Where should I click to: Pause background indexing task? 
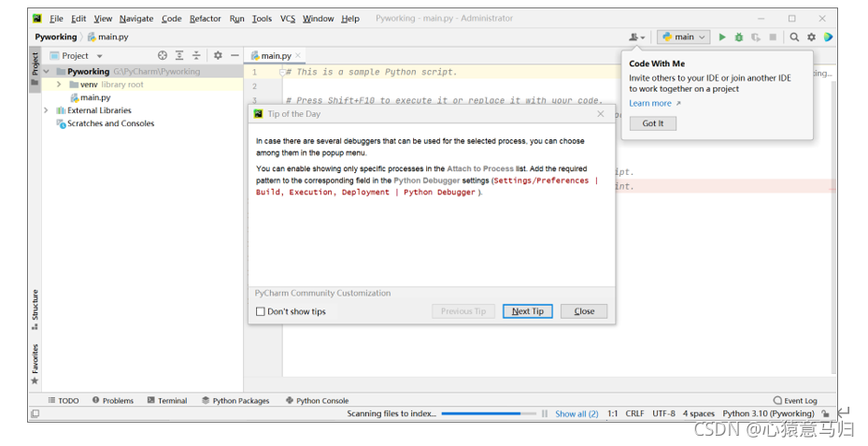click(x=545, y=413)
